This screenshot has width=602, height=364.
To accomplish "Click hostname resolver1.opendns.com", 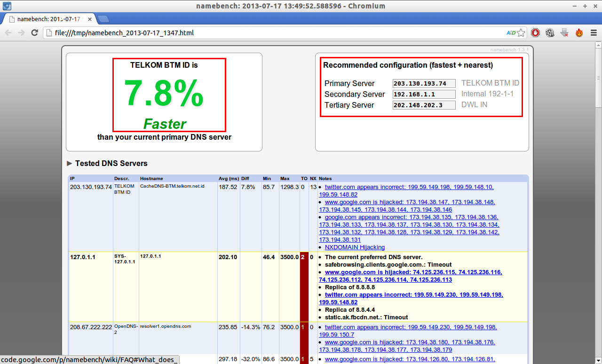I will click(166, 326).
